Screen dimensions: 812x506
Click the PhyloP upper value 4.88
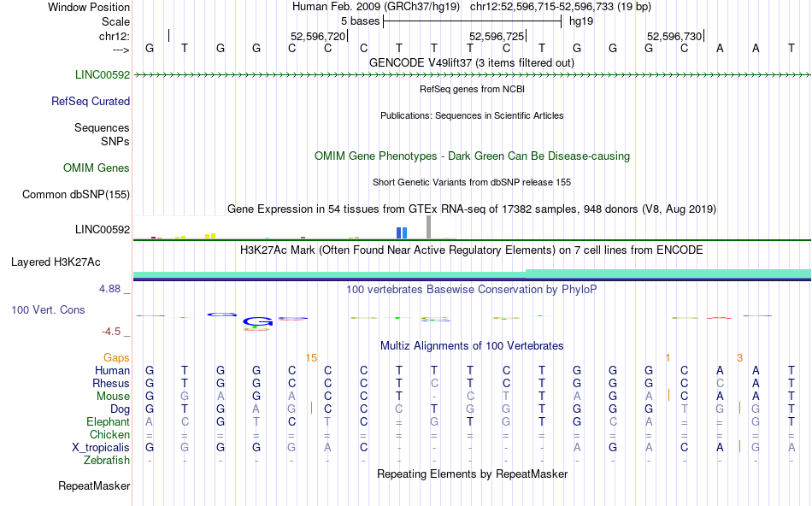109,289
